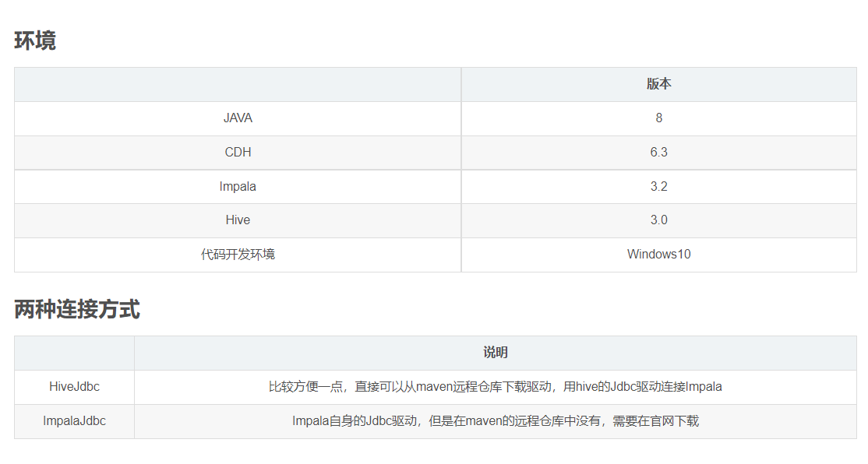Click the version value 8 for JAVA
868x464 pixels.
click(658, 118)
